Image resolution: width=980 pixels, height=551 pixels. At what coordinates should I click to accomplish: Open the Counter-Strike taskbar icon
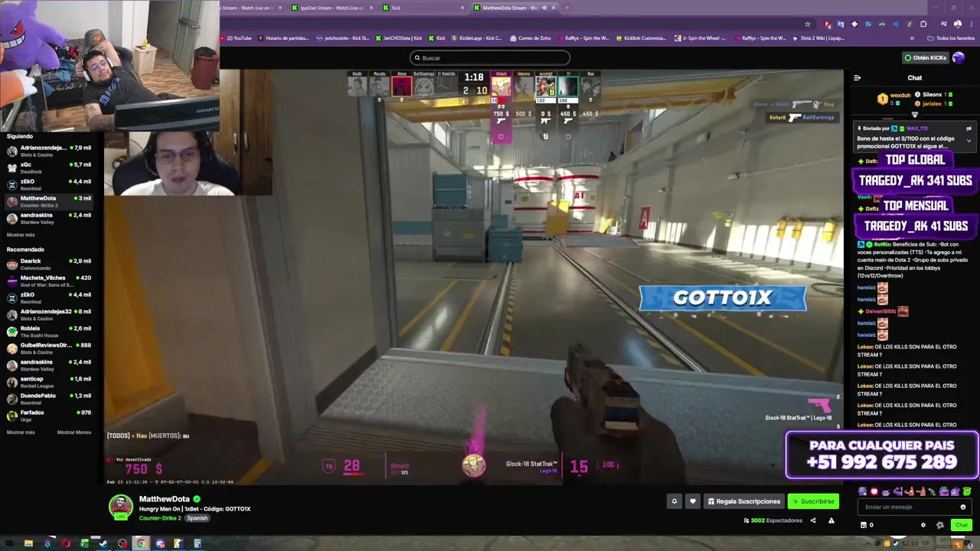pos(178,543)
